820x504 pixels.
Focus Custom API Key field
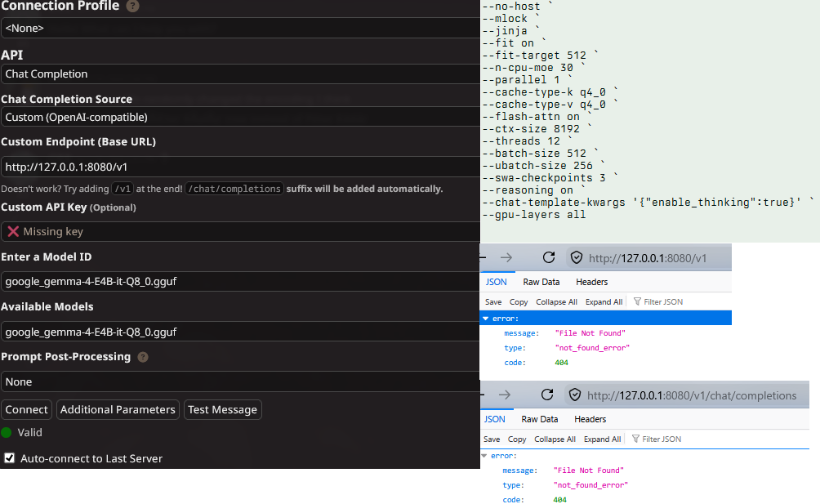click(x=241, y=232)
